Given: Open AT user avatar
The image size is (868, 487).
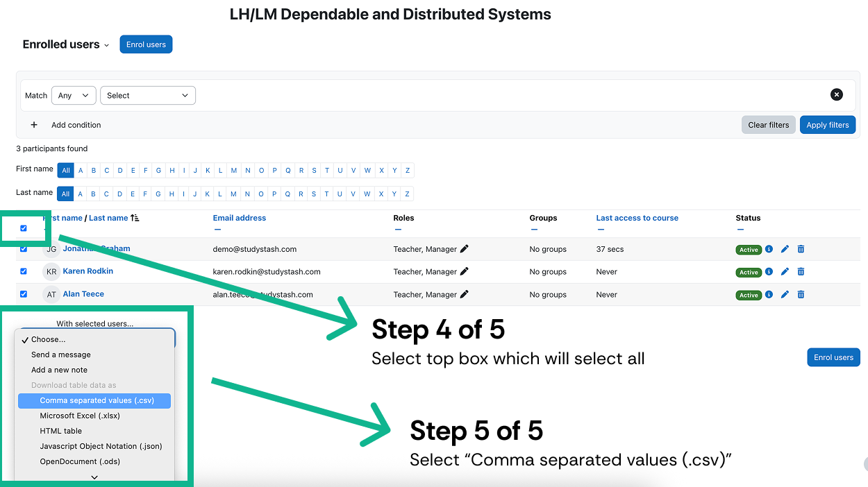Looking at the screenshot, I should point(51,295).
